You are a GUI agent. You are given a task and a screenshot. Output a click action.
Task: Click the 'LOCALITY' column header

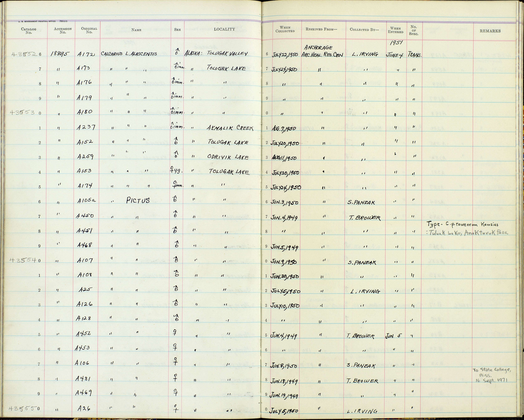224,29
